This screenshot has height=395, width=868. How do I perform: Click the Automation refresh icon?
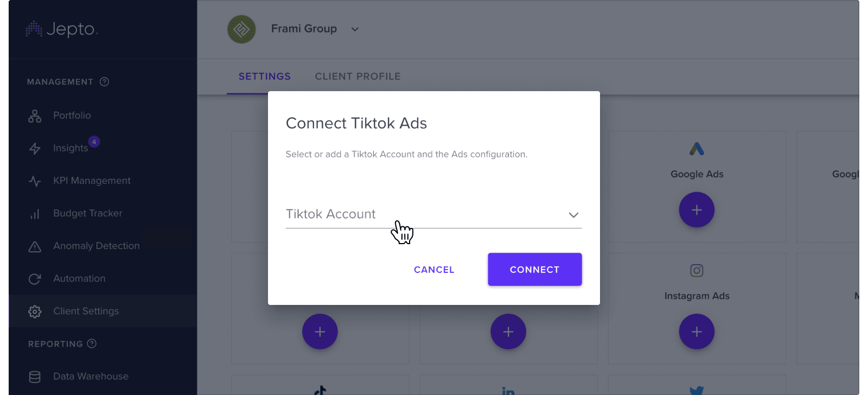tap(35, 279)
